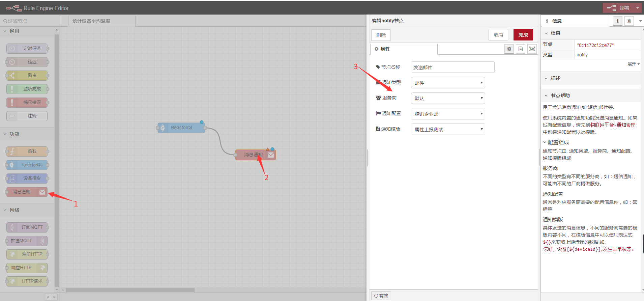644x301 pixels.
Task: Select the ReactorQL node on canvas
Action: click(x=181, y=128)
